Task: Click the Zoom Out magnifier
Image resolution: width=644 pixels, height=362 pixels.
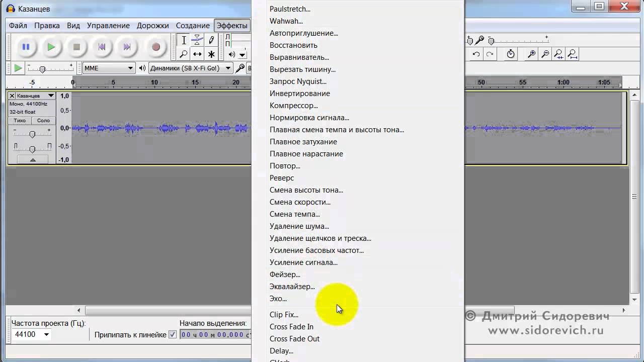Action: click(545, 54)
